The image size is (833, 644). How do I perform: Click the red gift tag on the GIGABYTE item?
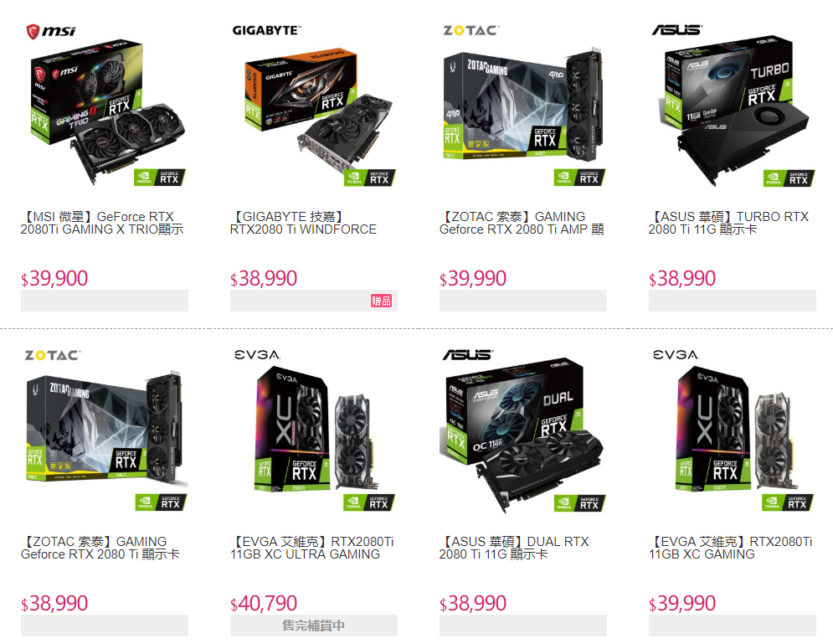[x=381, y=301]
